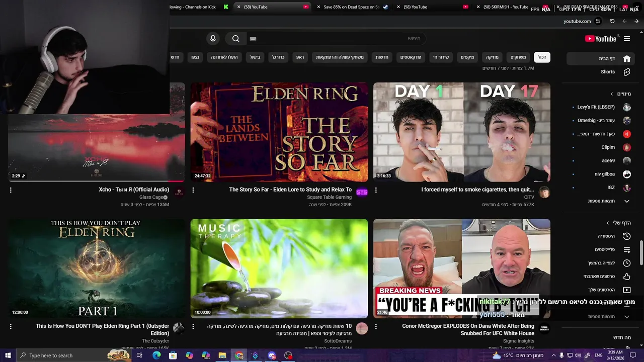Viewport: 644px width, 362px height.
Task: Select Recently uploaded (הועלו לאחרונה) chip
Action: click(x=224, y=57)
